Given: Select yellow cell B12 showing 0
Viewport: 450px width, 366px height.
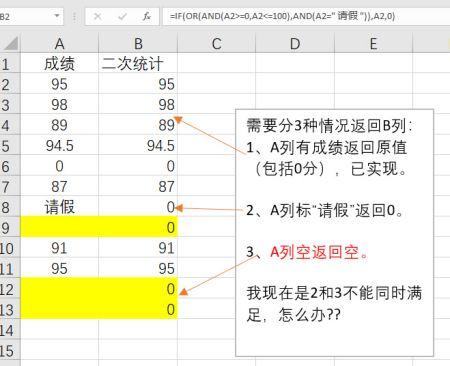Looking at the screenshot, I should (x=138, y=289).
